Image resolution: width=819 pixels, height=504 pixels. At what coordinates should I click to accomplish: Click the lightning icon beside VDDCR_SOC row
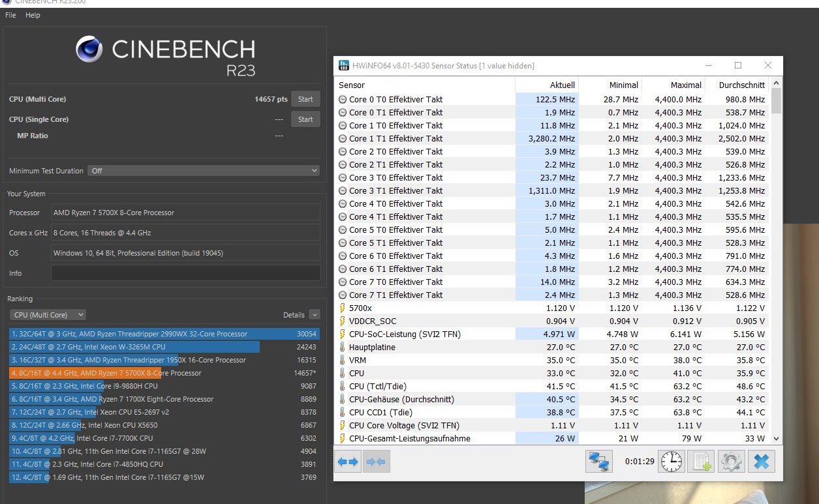tap(343, 321)
